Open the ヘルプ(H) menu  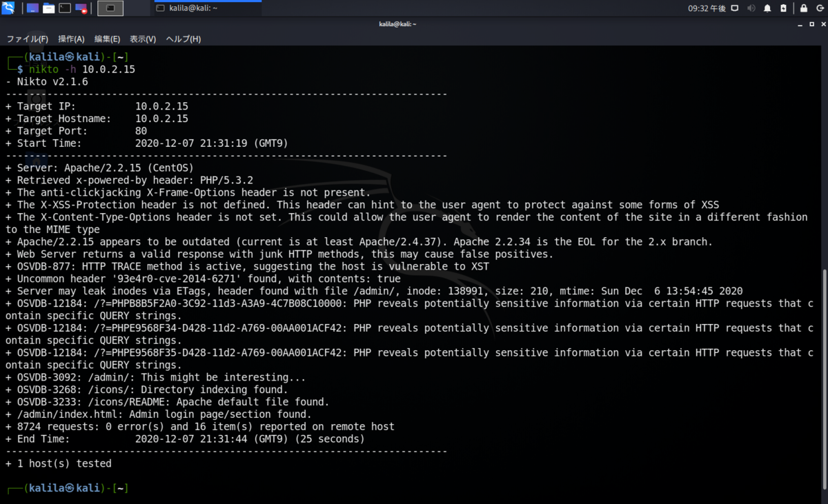click(x=184, y=39)
